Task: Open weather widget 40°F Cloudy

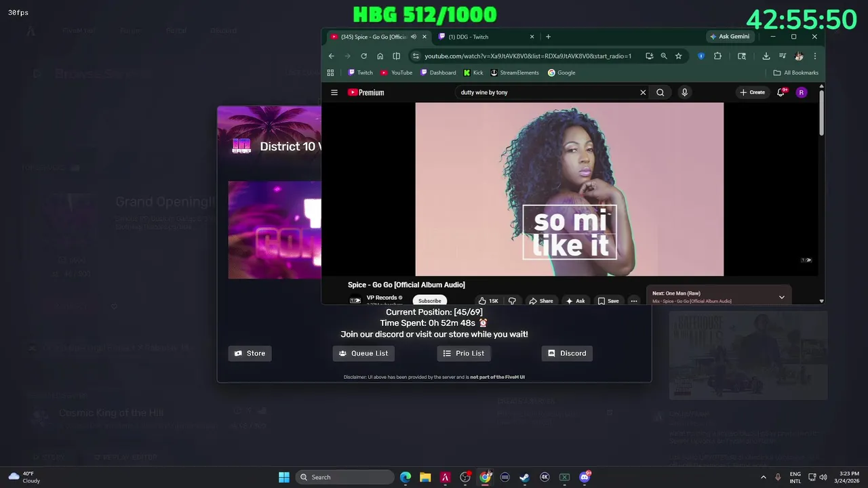Action: pos(24,477)
